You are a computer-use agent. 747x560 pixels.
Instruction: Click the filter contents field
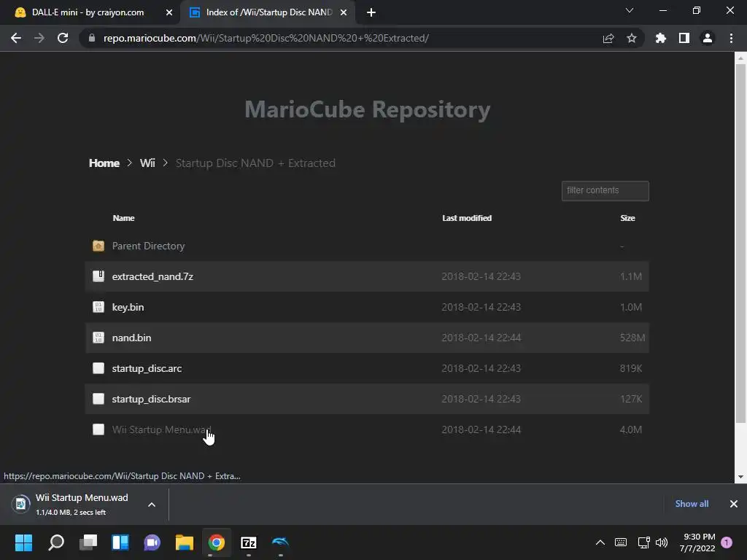click(605, 191)
